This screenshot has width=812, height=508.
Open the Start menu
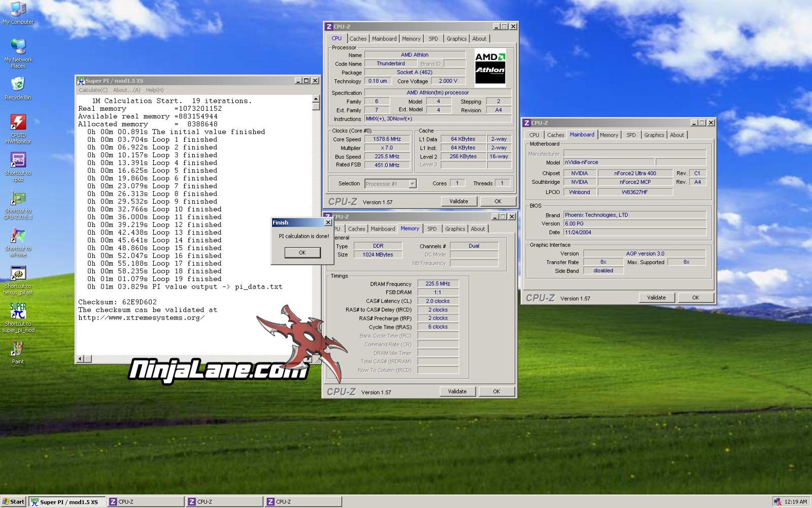13,502
